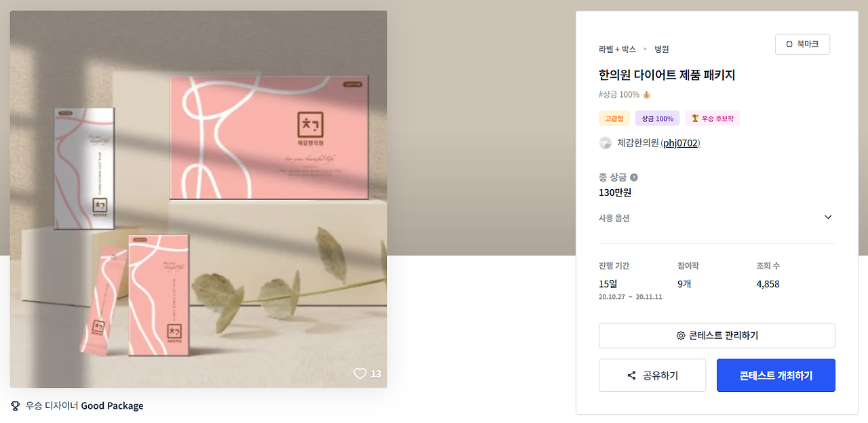Click the 고급형 yellow tag
Viewport: 868px width, 423px height.
(x=614, y=119)
